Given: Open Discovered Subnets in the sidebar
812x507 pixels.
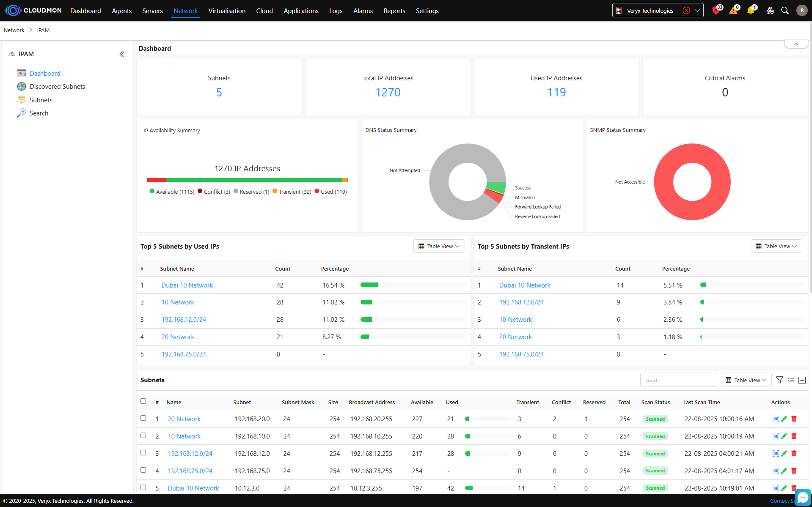Looking at the screenshot, I should (57, 87).
